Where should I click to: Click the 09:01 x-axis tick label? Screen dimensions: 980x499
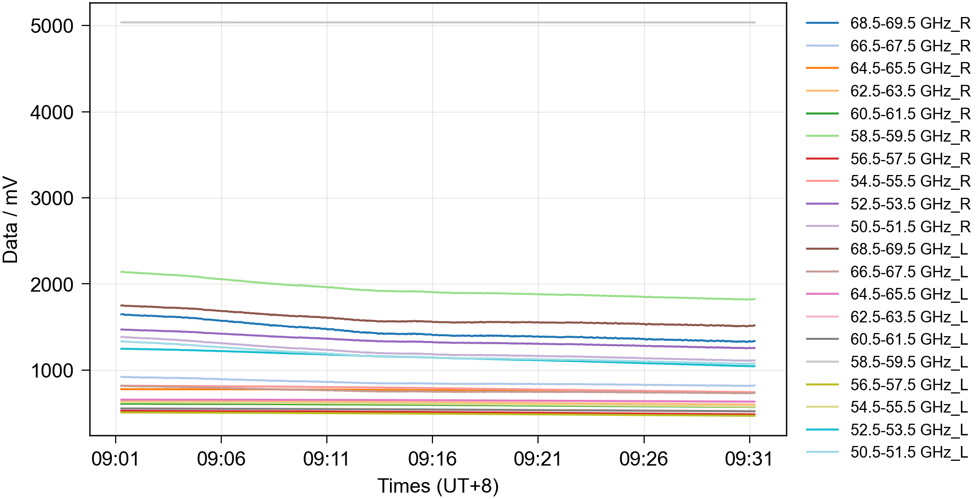pos(115,459)
